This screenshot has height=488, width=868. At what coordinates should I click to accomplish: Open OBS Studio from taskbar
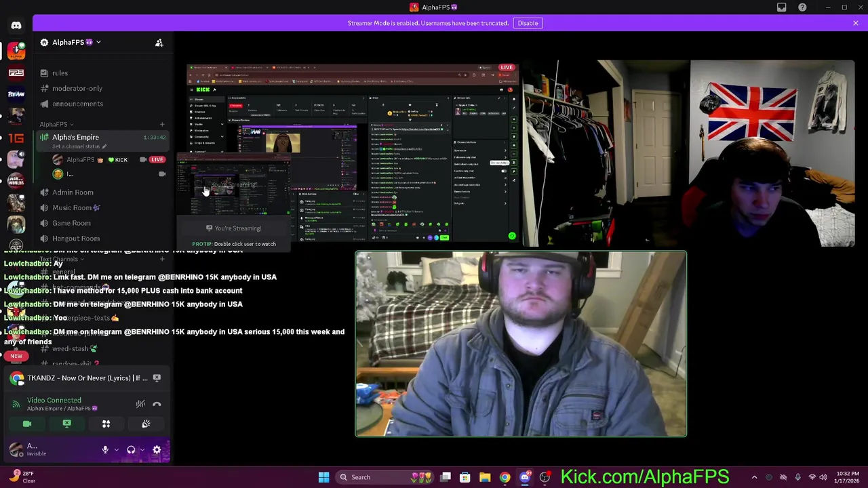coord(545,477)
